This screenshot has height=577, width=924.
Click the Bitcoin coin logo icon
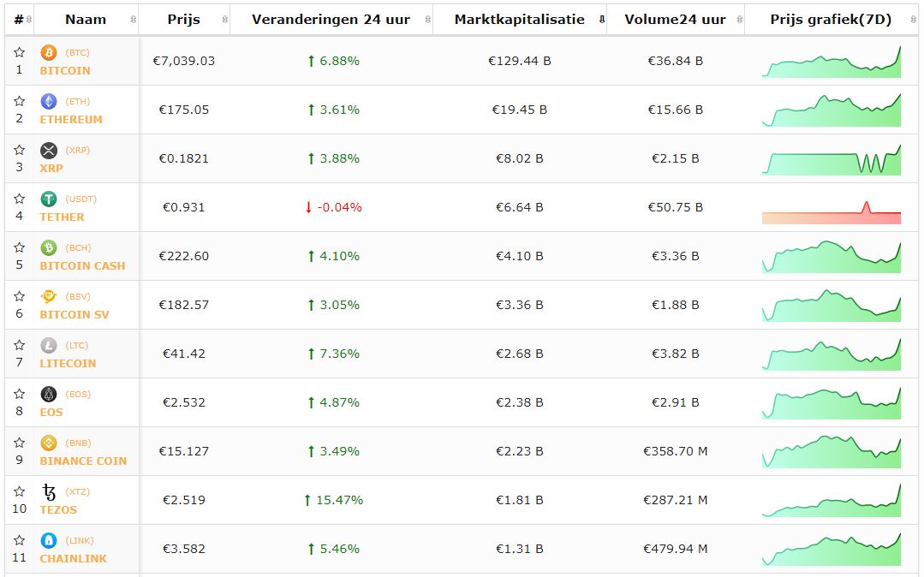coord(49,53)
